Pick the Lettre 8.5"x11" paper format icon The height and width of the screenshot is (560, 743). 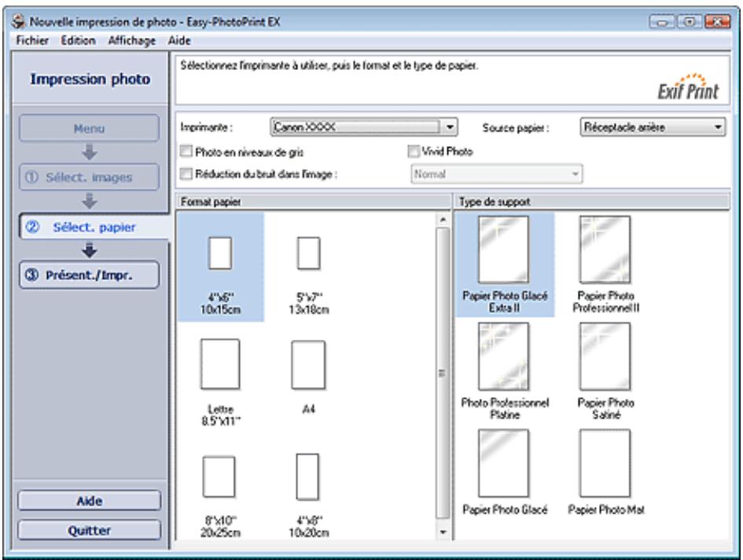(x=220, y=364)
